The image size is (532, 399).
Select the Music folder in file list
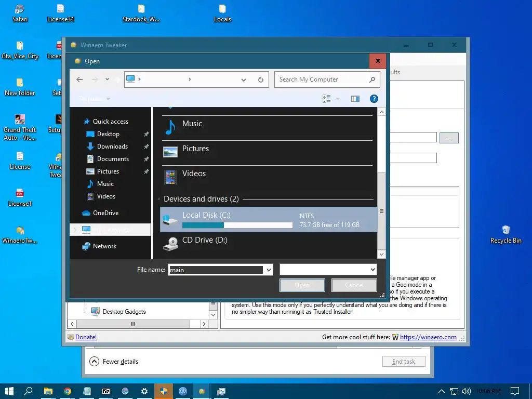coord(268,128)
